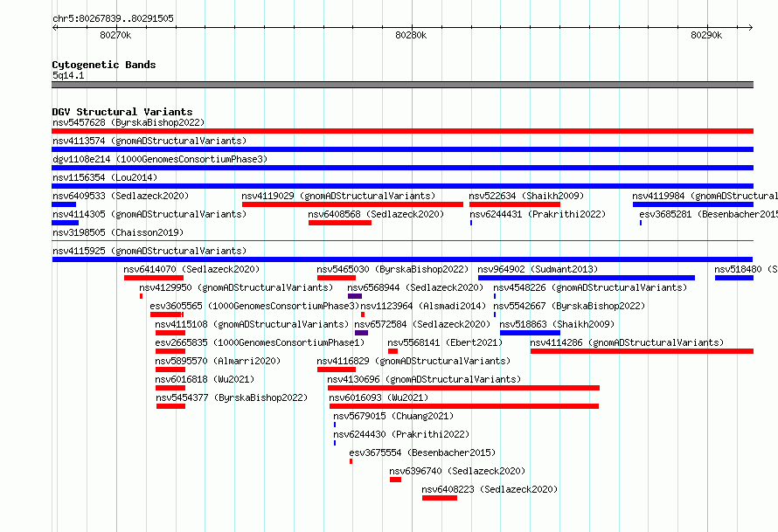Open esv2665835 (1000GenomesConsortiumPhase1) variant
This screenshot has height=532, width=778.
click(260, 342)
